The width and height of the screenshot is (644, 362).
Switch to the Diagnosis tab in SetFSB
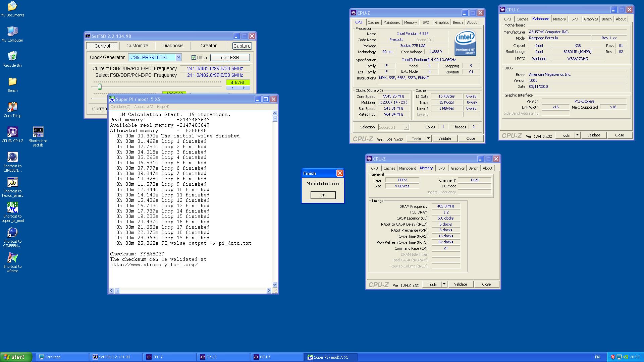tap(173, 46)
